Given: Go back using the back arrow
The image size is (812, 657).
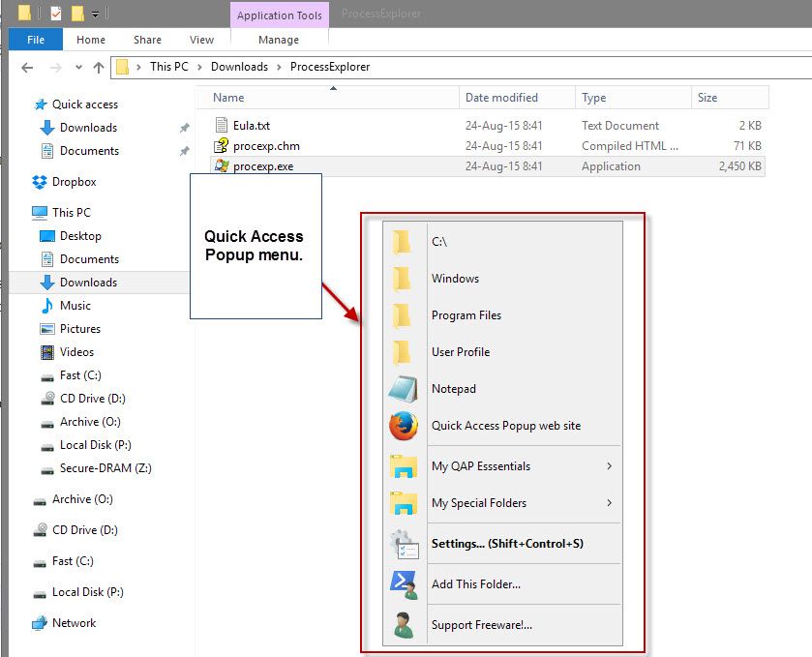Looking at the screenshot, I should pos(27,68).
